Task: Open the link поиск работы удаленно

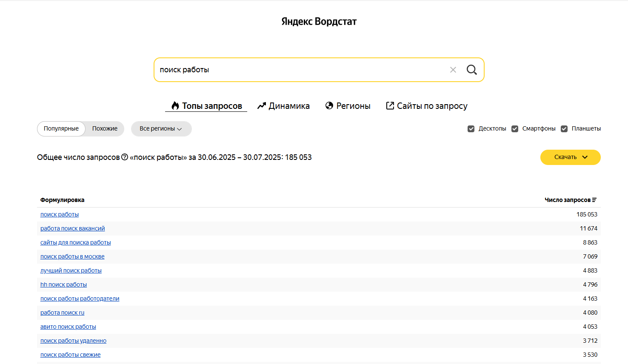Action: point(74,341)
